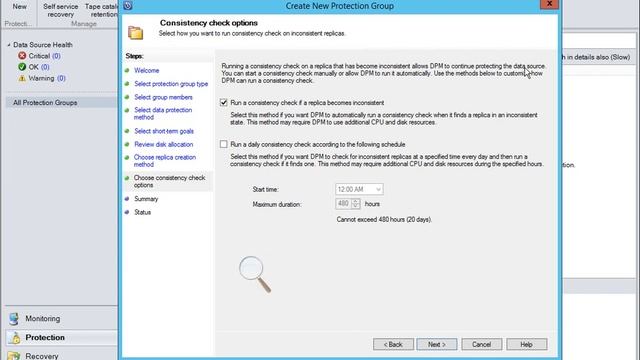This screenshot has width=640, height=360.
Task: Click the OK green checkmark icon
Action: click(22, 67)
